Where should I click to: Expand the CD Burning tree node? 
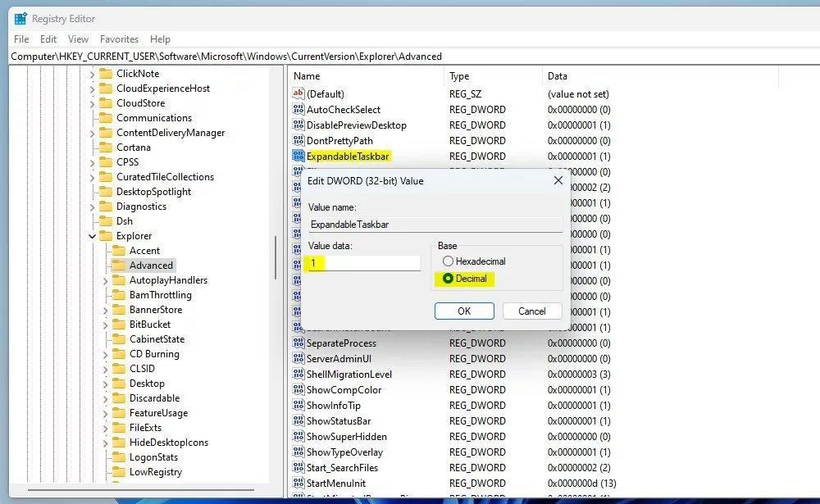click(x=105, y=355)
